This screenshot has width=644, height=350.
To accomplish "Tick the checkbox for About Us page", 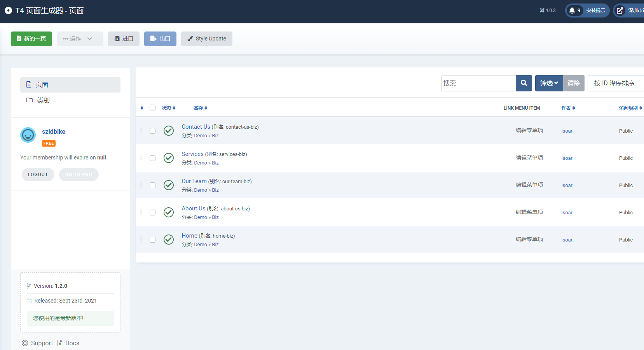I will (x=152, y=212).
